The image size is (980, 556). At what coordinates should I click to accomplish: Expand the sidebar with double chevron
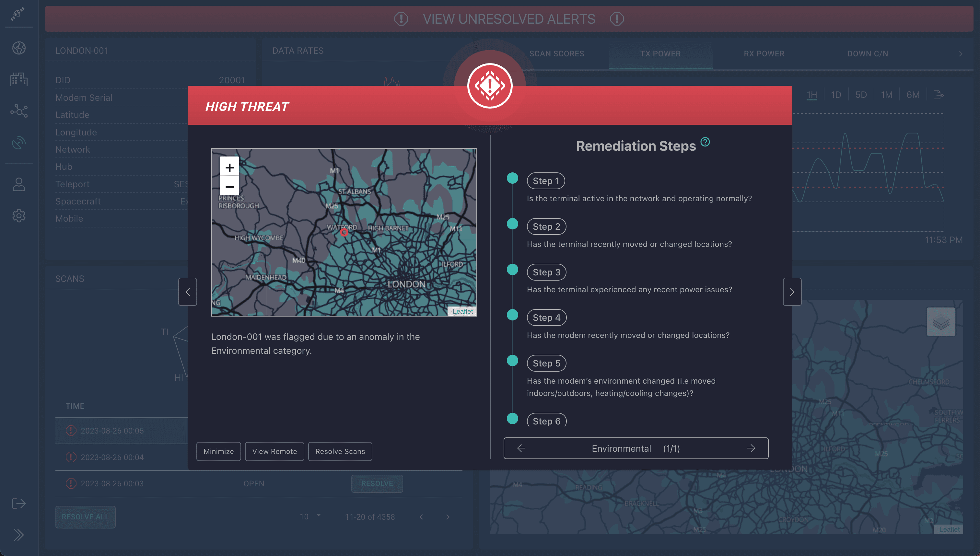coord(19,535)
